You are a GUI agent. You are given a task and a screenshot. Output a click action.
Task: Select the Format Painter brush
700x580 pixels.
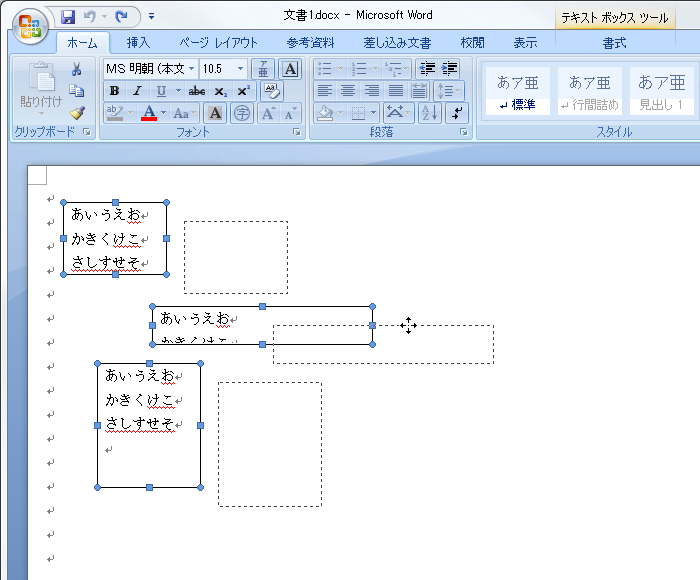tap(76, 113)
